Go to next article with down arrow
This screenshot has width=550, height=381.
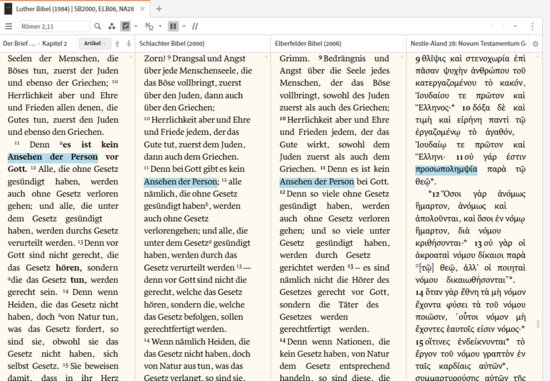(129, 44)
